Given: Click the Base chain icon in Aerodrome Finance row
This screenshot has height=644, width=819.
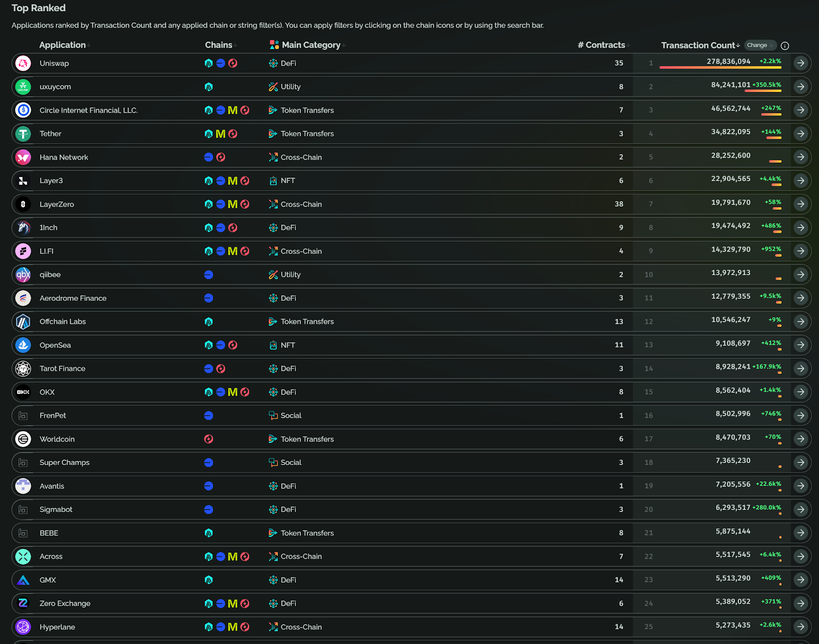Looking at the screenshot, I should 208,298.
